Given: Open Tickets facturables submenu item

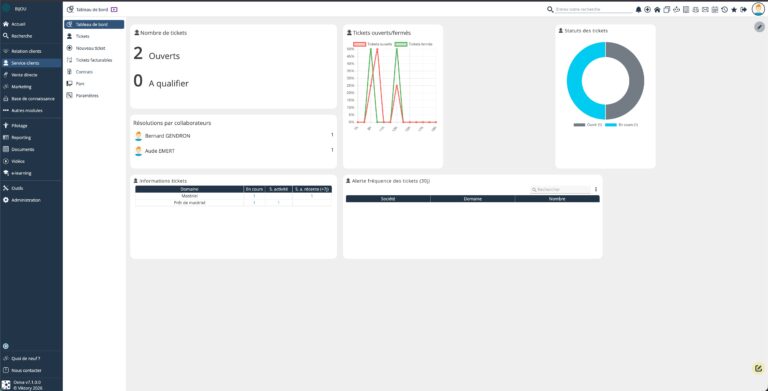Looking at the screenshot, I should coord(94,60).
